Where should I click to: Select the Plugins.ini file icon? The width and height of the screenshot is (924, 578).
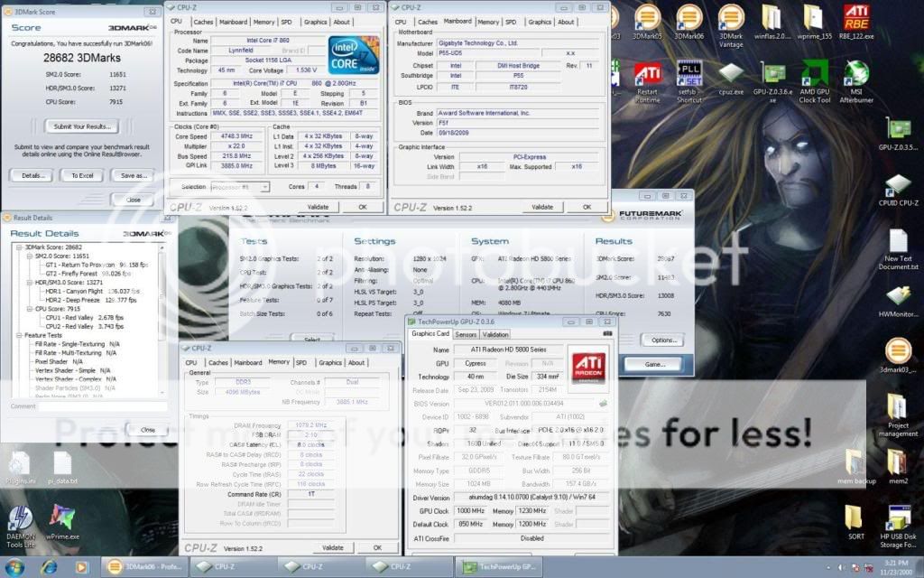click(x=21, y=468)
